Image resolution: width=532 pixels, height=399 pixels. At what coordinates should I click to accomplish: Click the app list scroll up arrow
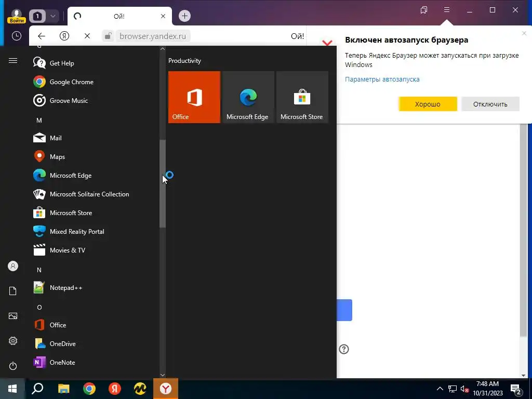(x=163, y=49)
